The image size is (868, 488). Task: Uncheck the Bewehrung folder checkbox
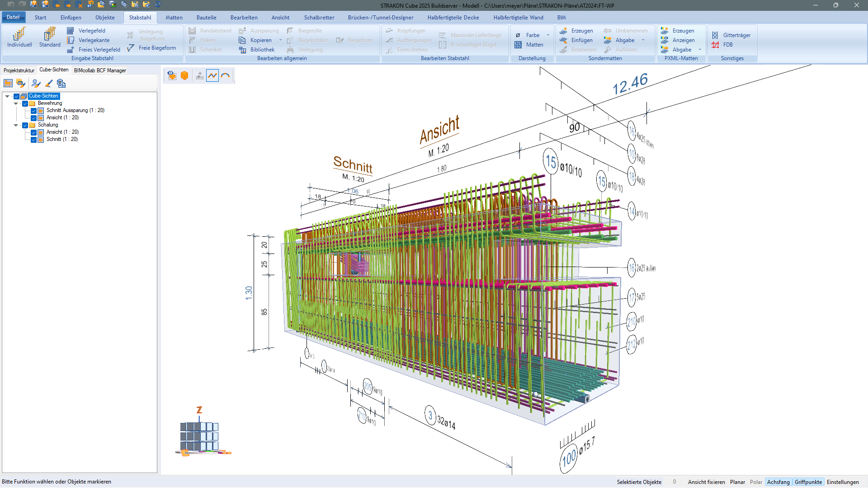click(25, 103)
